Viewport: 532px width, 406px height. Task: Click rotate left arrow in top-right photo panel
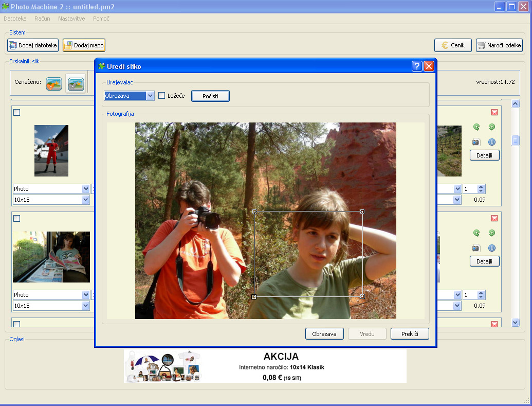(476, 127)
